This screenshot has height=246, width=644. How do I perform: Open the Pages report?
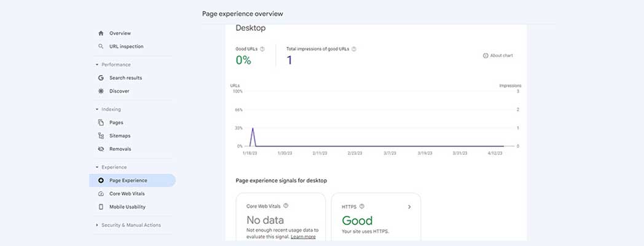click(116, 122)
